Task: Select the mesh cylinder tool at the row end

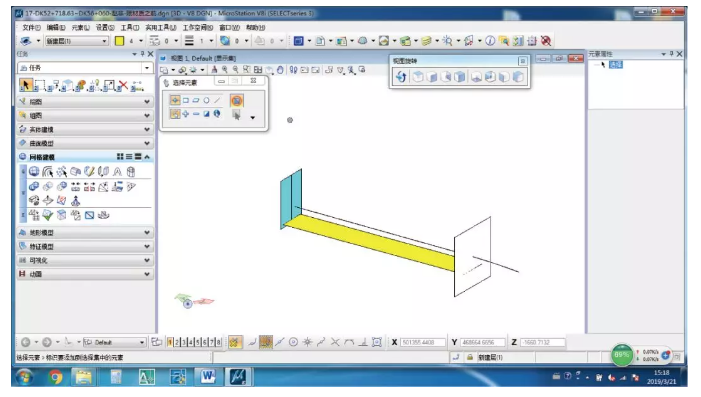Action: pyautogui.click(x=131, y=172)
